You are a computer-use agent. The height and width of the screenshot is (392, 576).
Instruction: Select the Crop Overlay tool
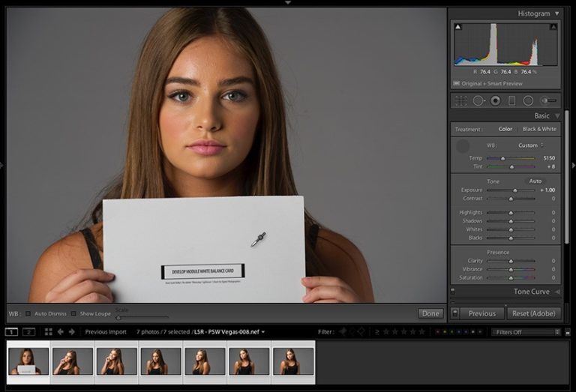click(461, 100)
